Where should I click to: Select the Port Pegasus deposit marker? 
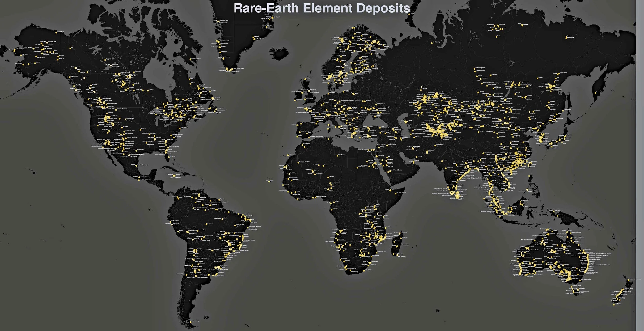pos(614,304)
